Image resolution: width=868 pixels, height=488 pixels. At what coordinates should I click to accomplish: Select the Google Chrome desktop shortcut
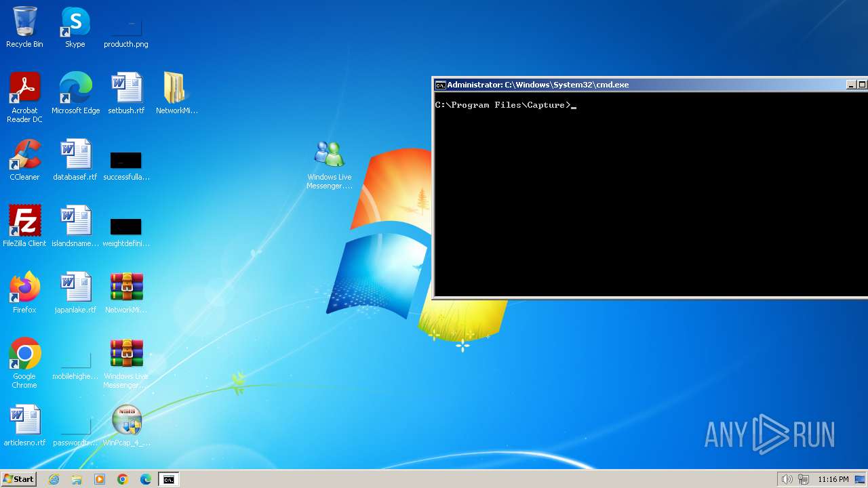click(24, 363)
